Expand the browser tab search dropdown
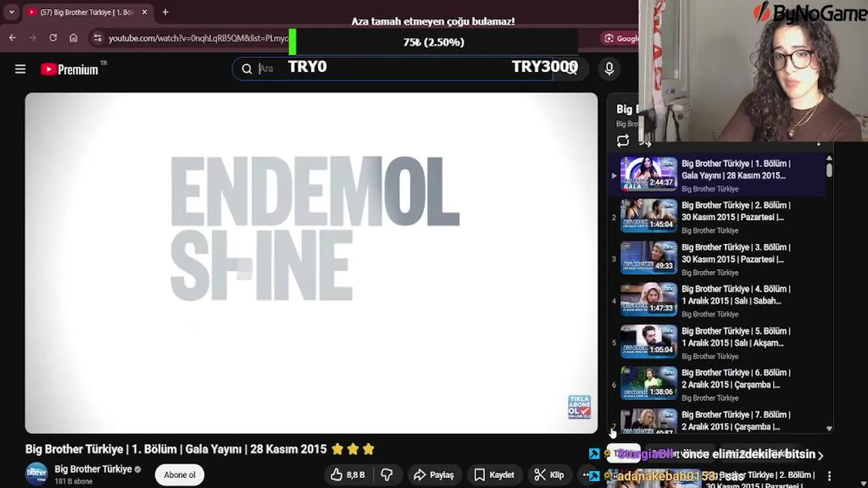The height and width of the screenshot is (488, 868). pyautogui.click(x=12, y=12)
